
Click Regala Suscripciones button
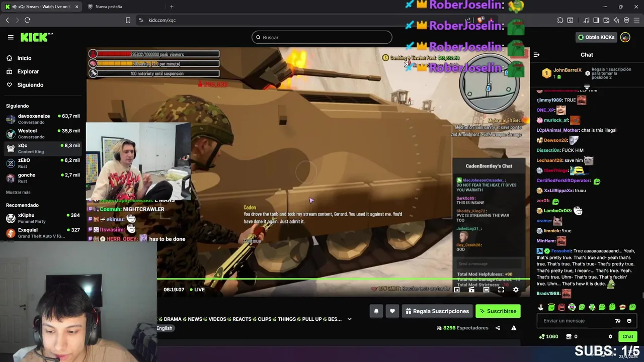pos(437,311)
